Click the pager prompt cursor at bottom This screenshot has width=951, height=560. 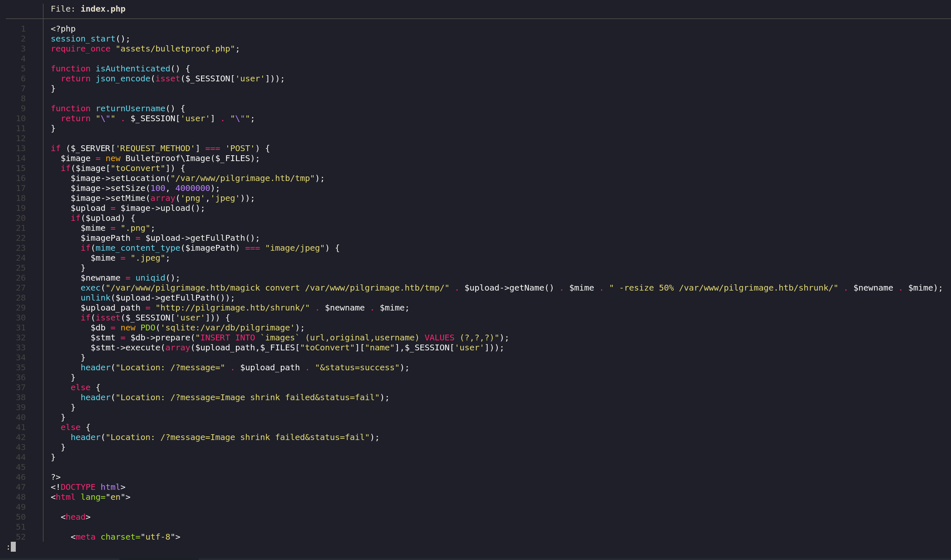[13, 547]
